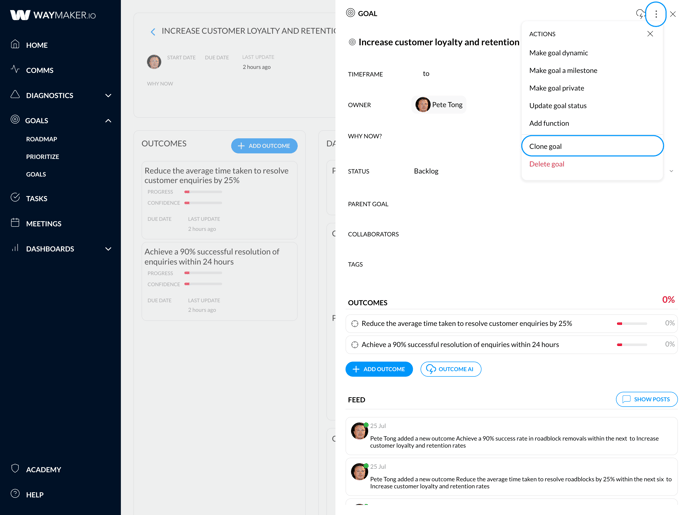Click progress bar of Achieve 90% outcome row
Image resolution: width=688 pixels, height=515 pixels.
(632, 345)
